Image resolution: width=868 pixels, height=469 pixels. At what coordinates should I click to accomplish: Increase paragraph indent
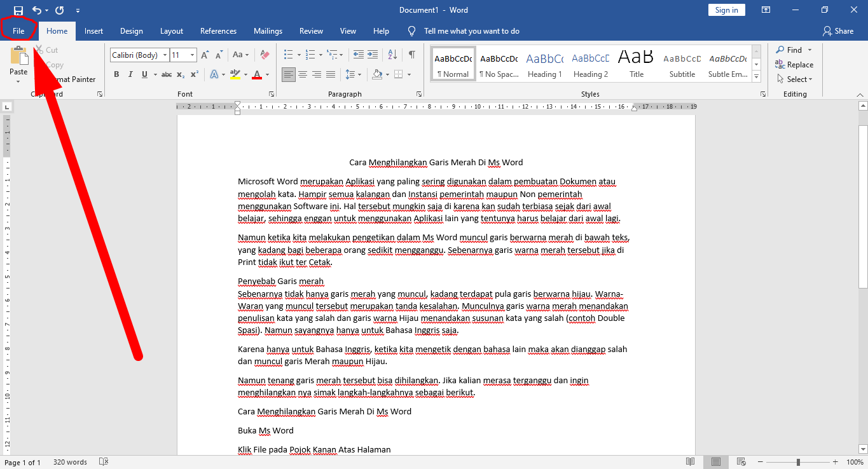tap(373, 55)
